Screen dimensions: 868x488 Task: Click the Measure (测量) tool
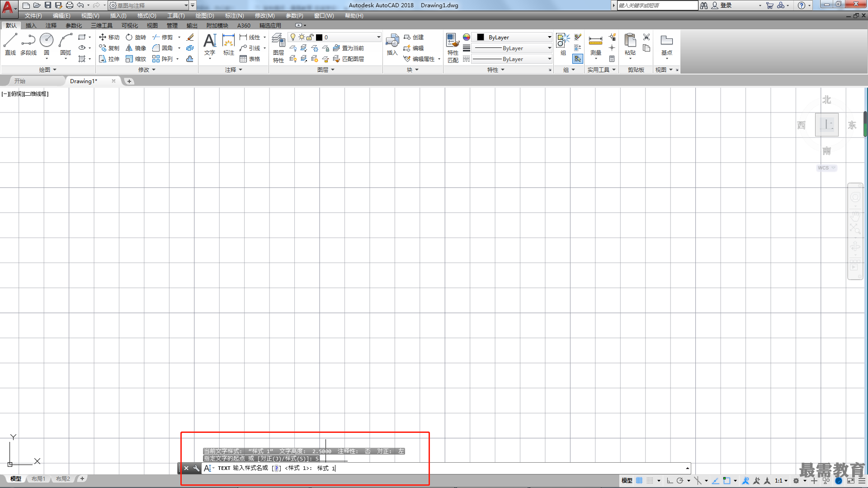click(x=595, y=44)
